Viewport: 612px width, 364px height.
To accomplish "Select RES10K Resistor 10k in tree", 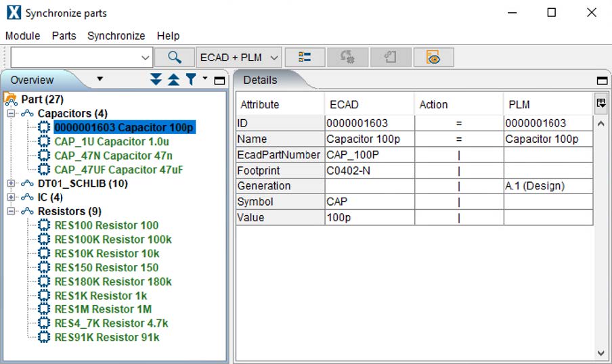I will (x=106, y=254).
